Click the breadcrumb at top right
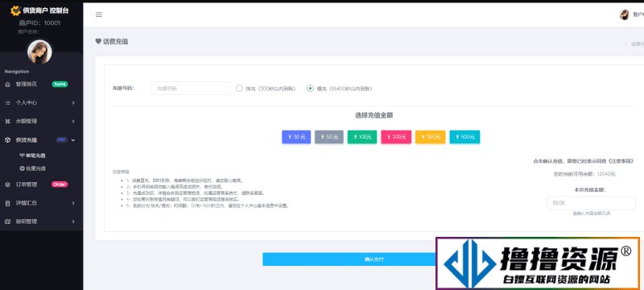Image resolution: width=644 pixels, height=290 pixels. click(637, 43)
